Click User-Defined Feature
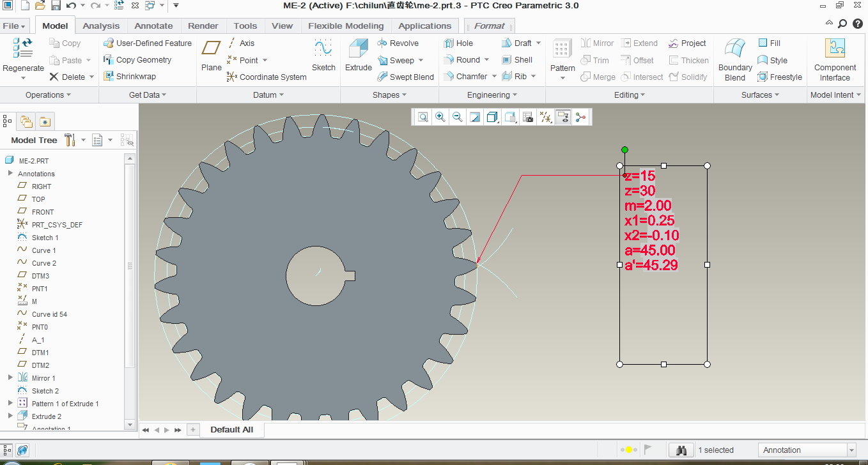The height and width of the screenshot is (465, 868). pyautogui.click(x=148, y=43)
